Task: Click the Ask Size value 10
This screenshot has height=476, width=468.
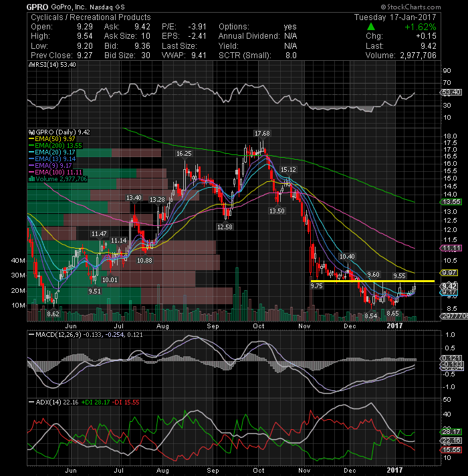Action: tap(146, 36)
